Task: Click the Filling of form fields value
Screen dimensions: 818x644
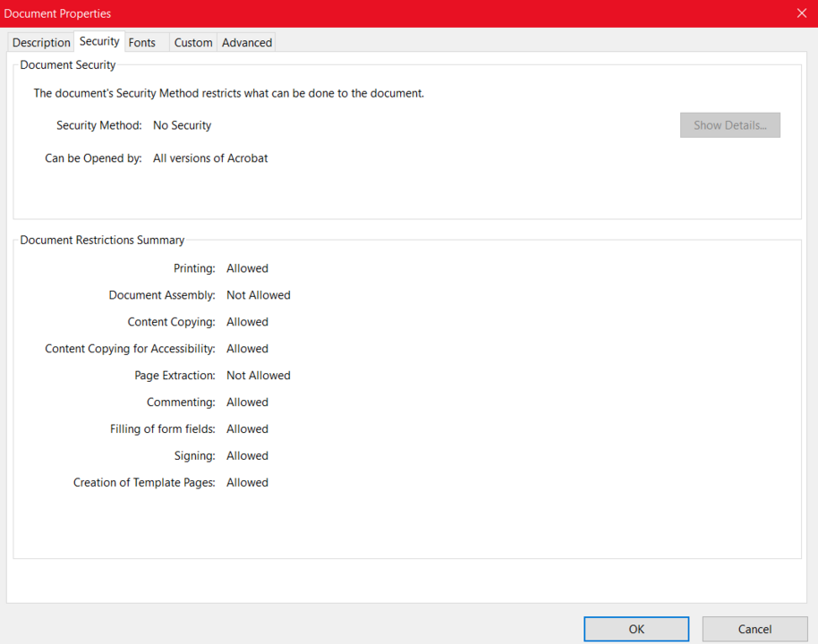Action: [x=247, y=429]
